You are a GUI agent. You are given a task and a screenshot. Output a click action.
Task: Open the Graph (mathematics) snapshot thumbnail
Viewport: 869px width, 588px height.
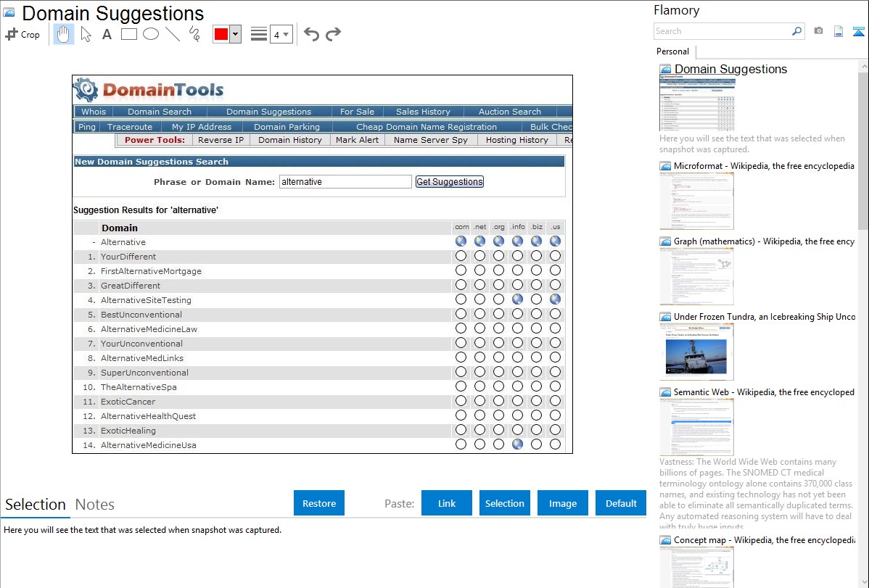(x=696, y=276)
